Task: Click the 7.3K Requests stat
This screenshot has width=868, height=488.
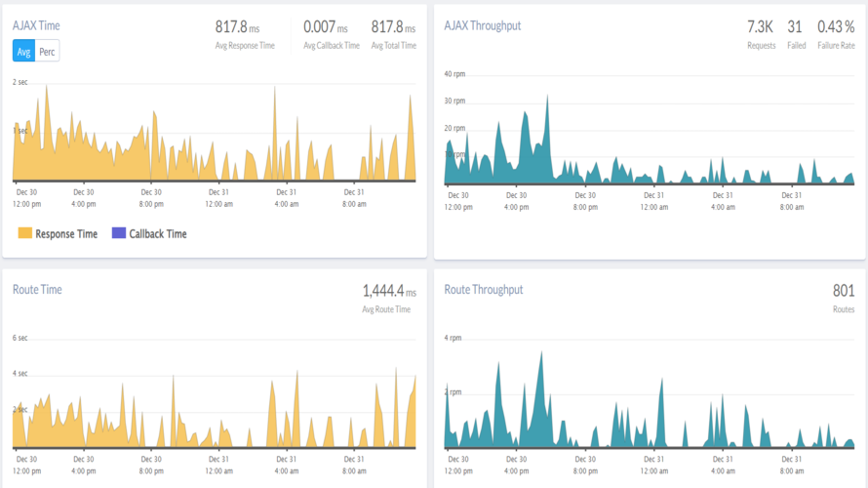Action: click(761, 34)
